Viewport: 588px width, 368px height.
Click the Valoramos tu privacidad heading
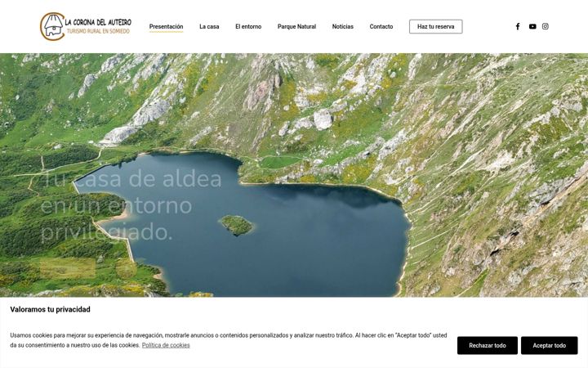pos(51,309)
